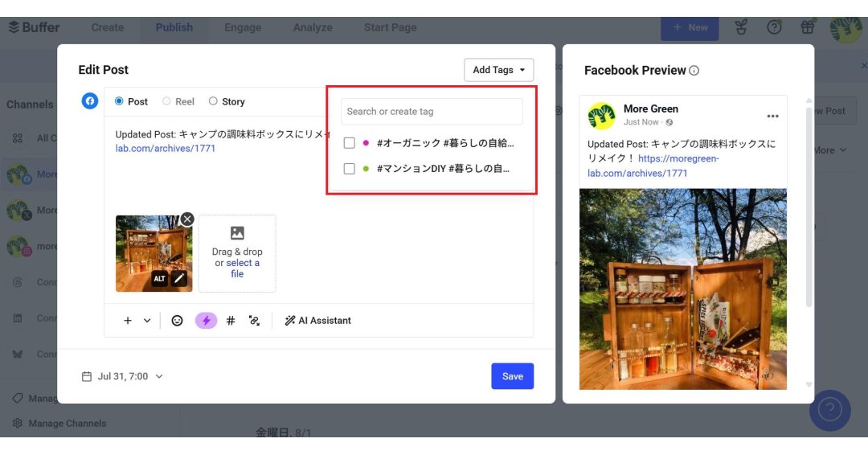Check the #オーガニック tag checkbox
The height and width of the screenshot is (455, 868).
(350, 143)
